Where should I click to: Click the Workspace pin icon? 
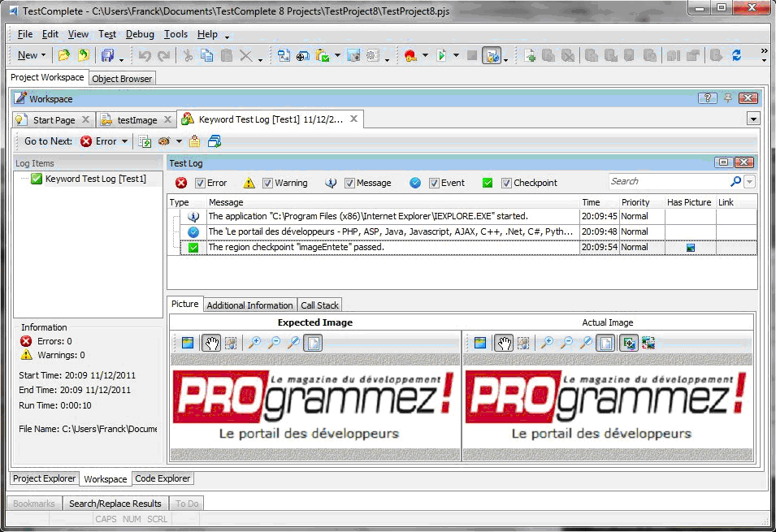coord(727,98)
